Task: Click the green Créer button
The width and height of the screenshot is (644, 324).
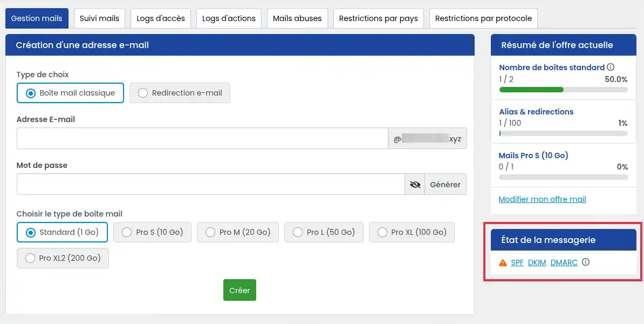Action: (240, 291)
